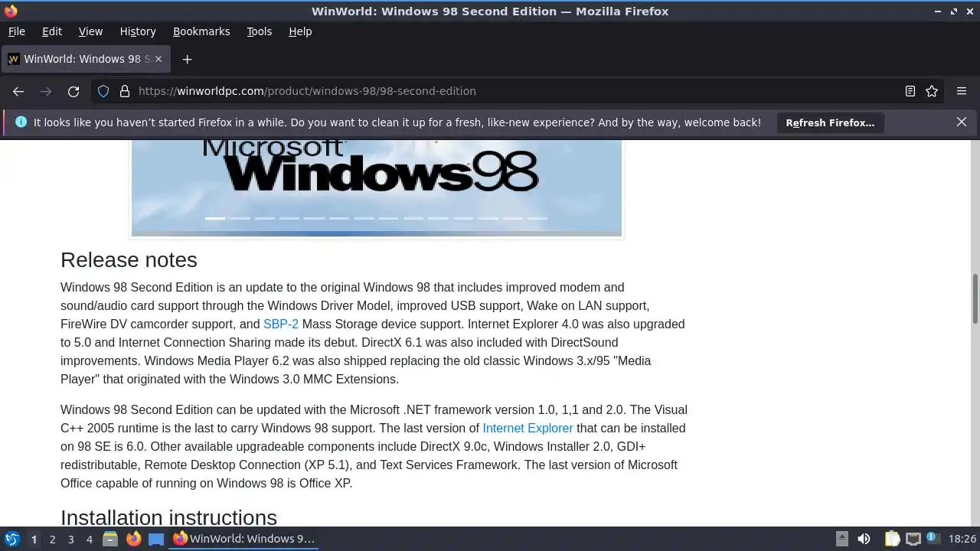The width and height of the screenshot is (980, 551).
Task: Open the network status tray icon
Action: [913, 539]
